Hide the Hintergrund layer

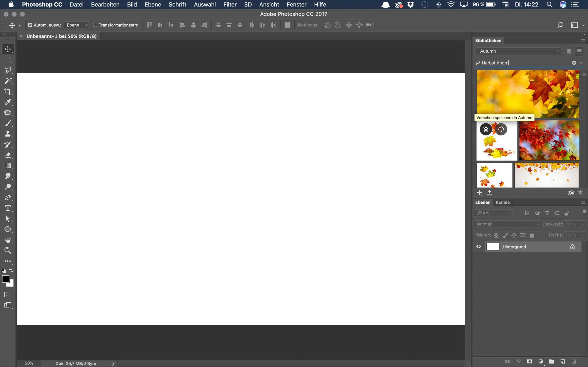tap(478, 247)
